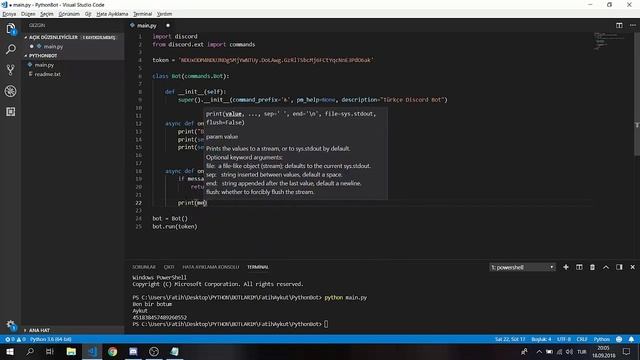Open the Manage gear icon
Image resolution: width=640 pixels, height=360 pixels.
[11, 325]
